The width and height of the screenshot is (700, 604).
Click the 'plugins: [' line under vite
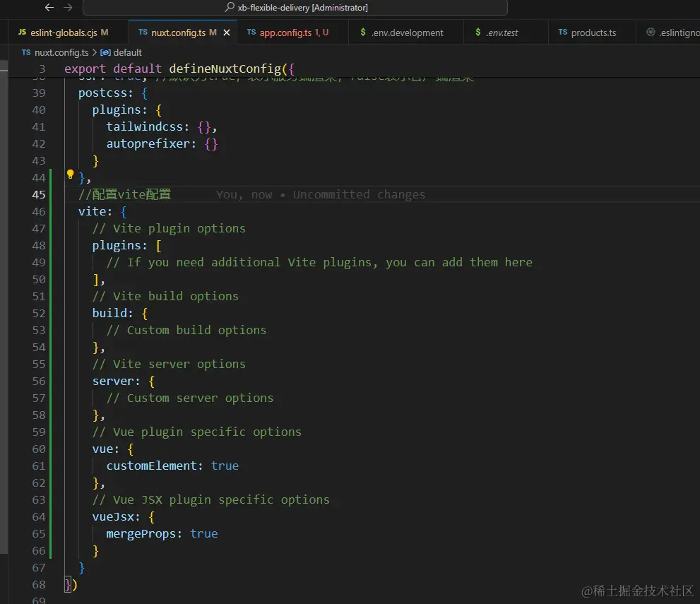[x=126, y=246]
